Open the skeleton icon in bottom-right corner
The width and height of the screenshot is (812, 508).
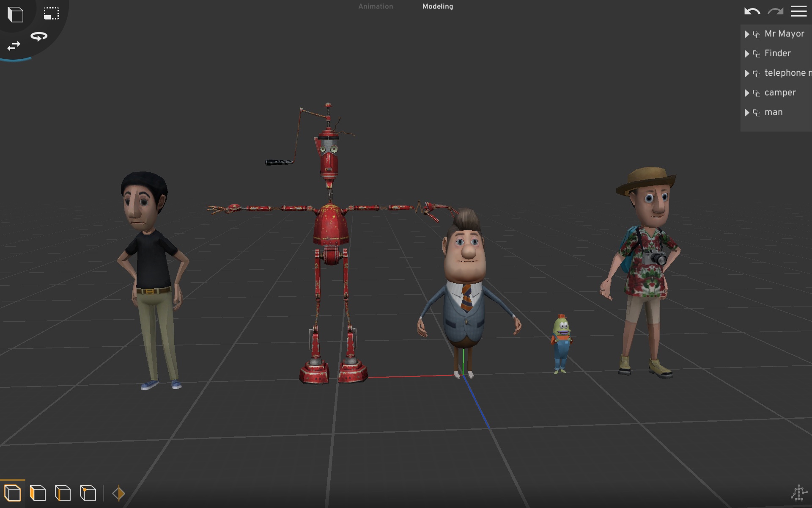click(799, 492)
